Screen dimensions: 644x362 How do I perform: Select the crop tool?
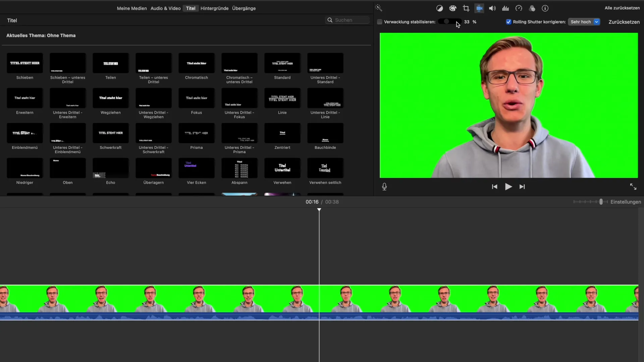pyautogui.click(x=466, y=8)
